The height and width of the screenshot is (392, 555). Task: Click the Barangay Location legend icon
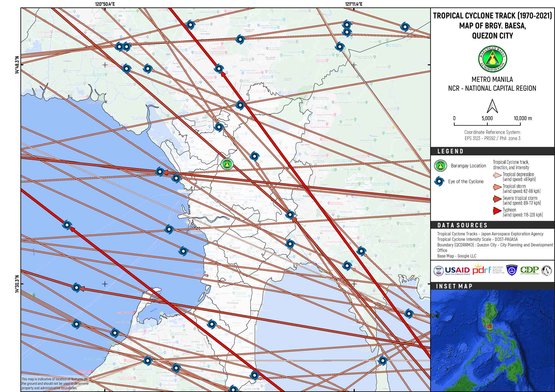click(x=440, y=166)
